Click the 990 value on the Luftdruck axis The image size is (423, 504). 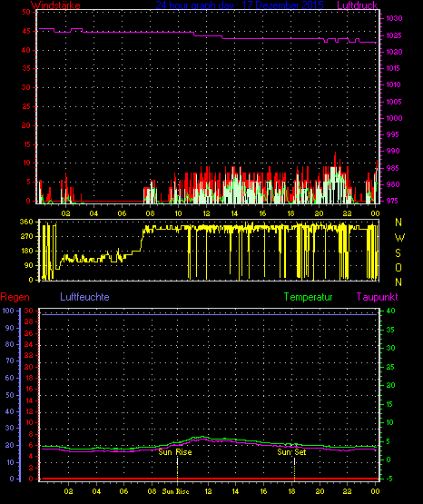point(393,151)
